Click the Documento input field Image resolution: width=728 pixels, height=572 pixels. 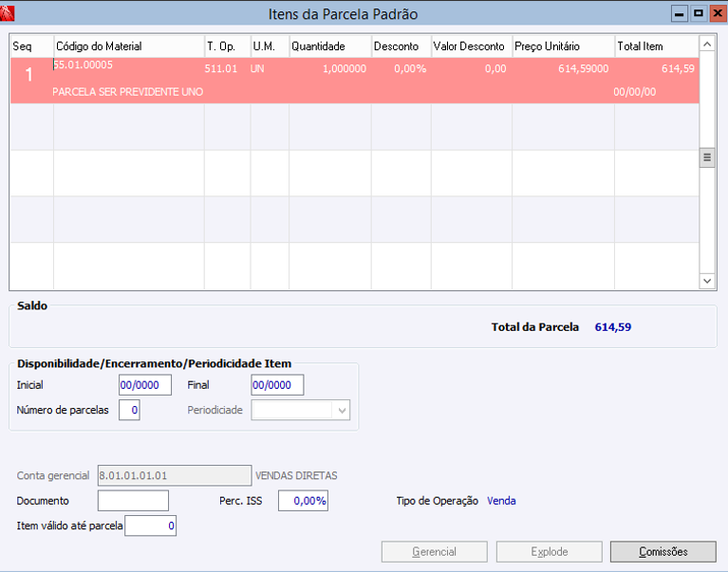(x=133, y=501)
